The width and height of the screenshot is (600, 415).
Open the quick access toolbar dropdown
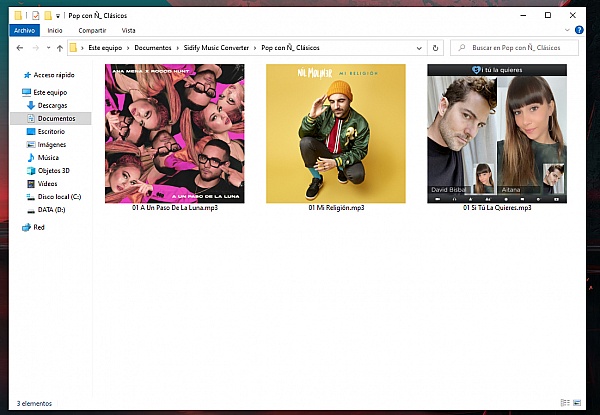pyautogui.click(x=60, y=16)
